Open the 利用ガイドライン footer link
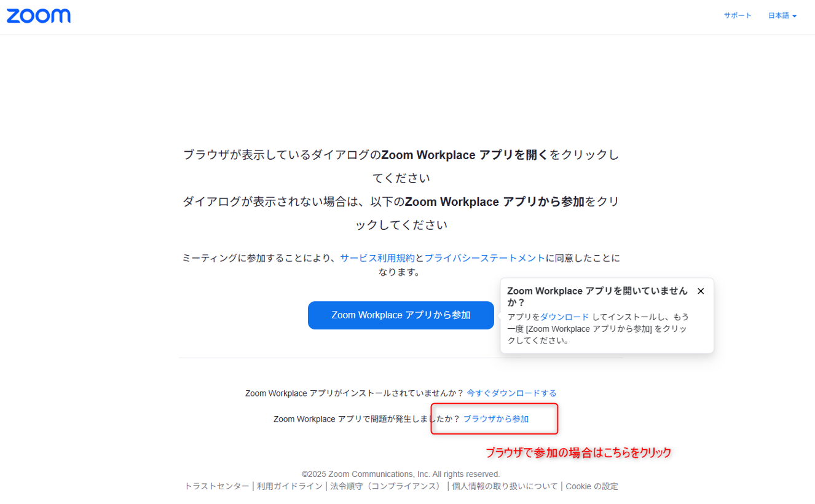The image size is (815, 504). click(289, 486)
